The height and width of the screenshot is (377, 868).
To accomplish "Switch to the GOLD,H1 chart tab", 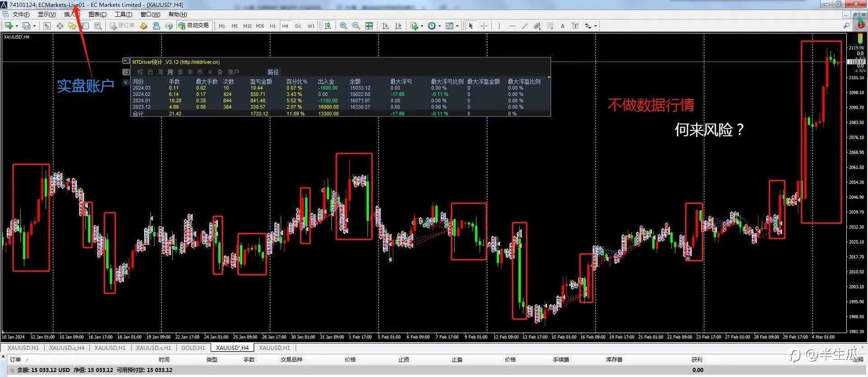I will (193, 348).
